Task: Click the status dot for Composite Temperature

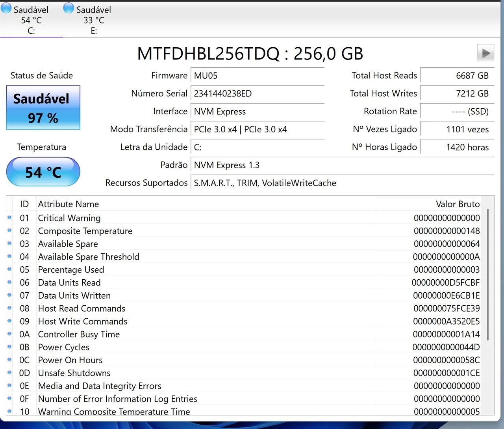Action: pos(9,230)
